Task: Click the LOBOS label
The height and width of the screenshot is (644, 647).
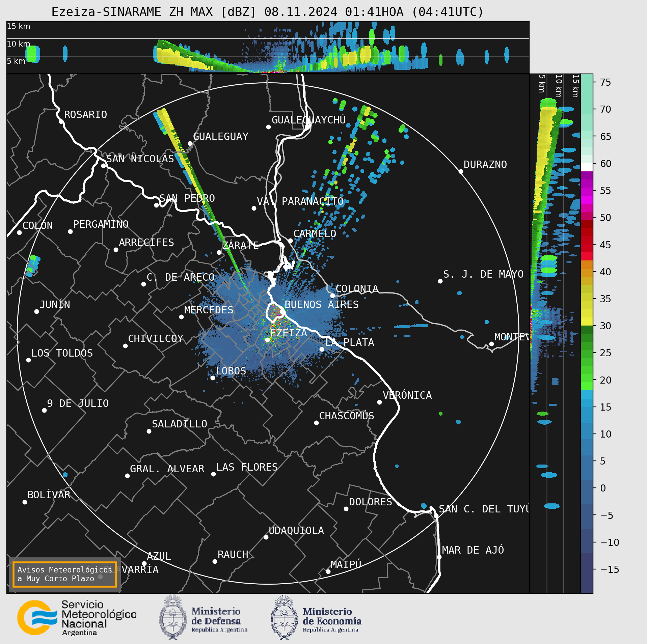Action: pyautogui.click(x=231, y=371)
